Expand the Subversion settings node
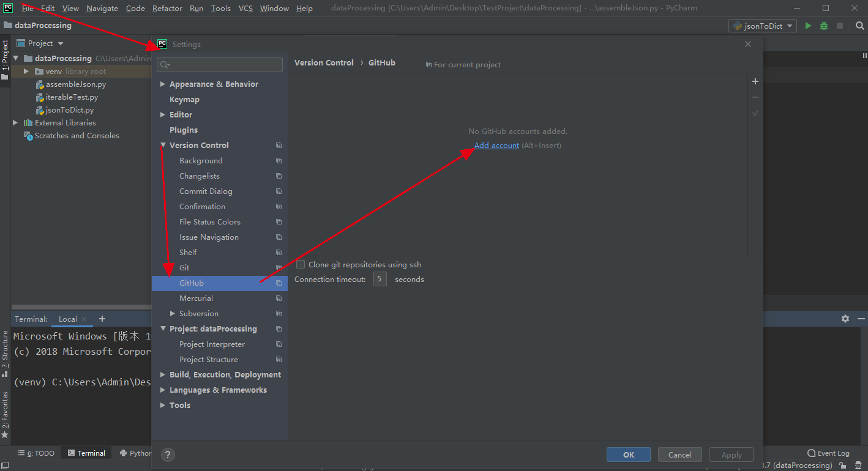This screenshot has height=471, width=868. (x=173, y=314)
